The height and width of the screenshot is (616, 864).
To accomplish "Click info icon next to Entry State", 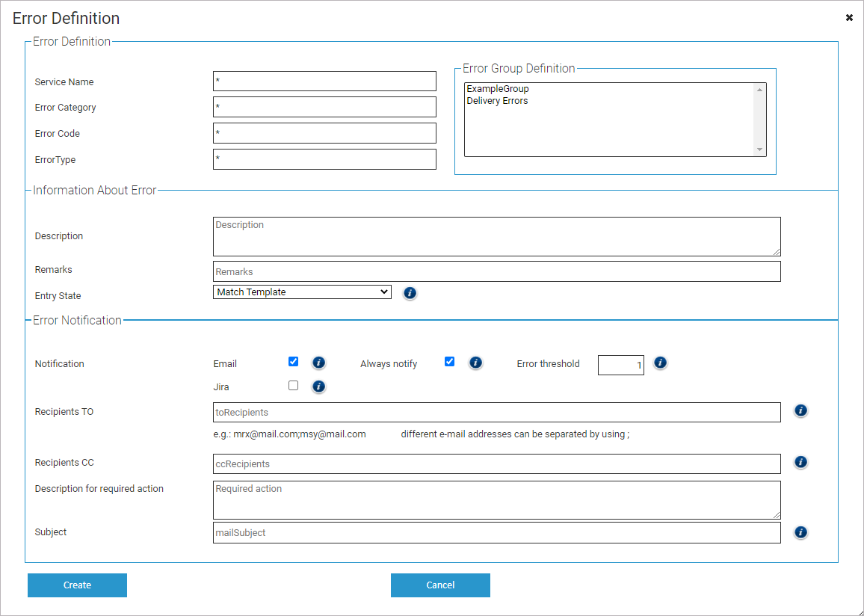I will [410, 293].
